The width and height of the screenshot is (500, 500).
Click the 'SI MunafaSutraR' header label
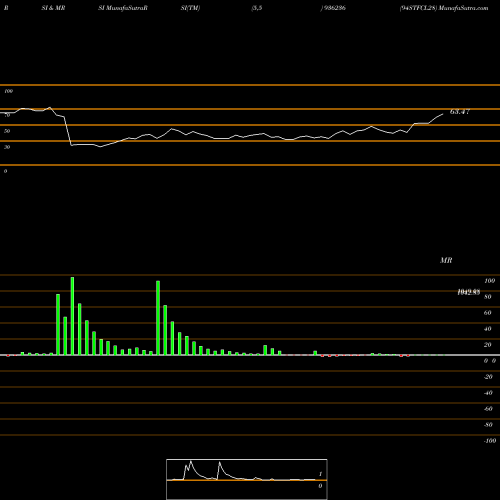pos(123,8)
